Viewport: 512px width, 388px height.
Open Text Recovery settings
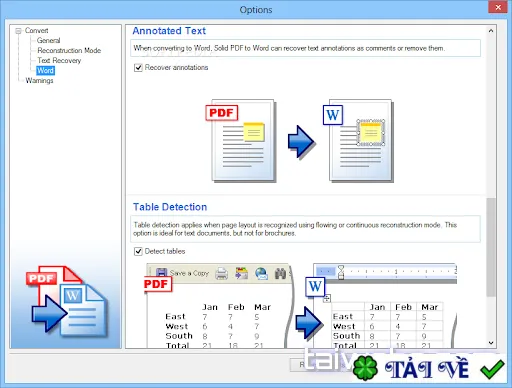59,61
